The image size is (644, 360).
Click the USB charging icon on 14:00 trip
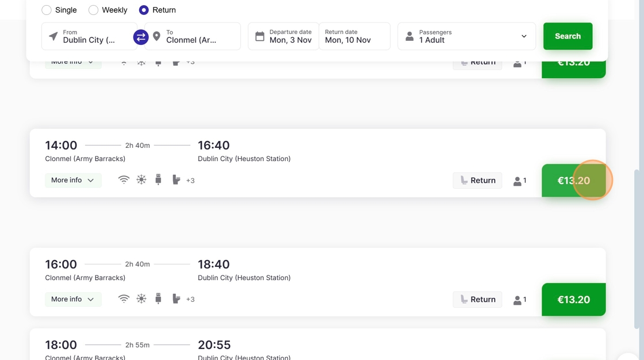[x=158, y=180]
